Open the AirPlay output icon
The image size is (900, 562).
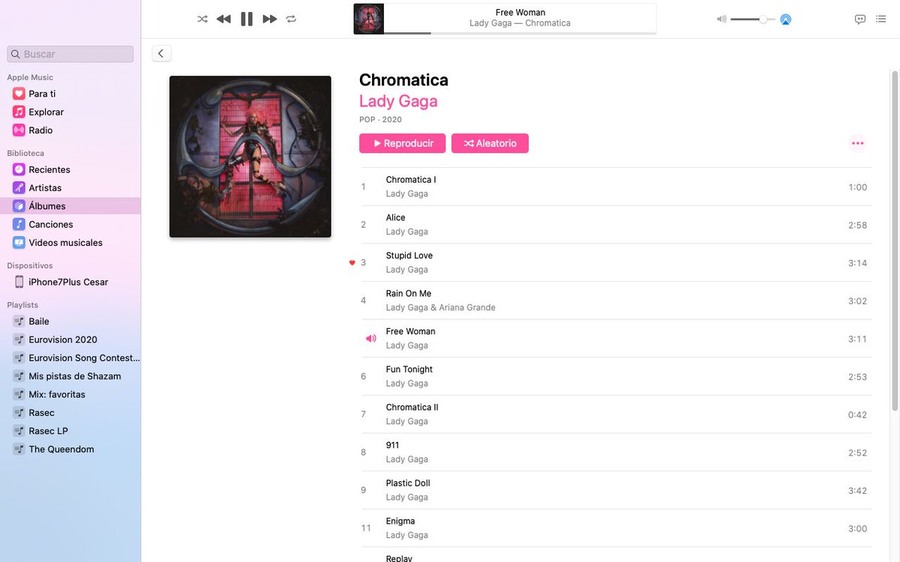tap(786, 20)
